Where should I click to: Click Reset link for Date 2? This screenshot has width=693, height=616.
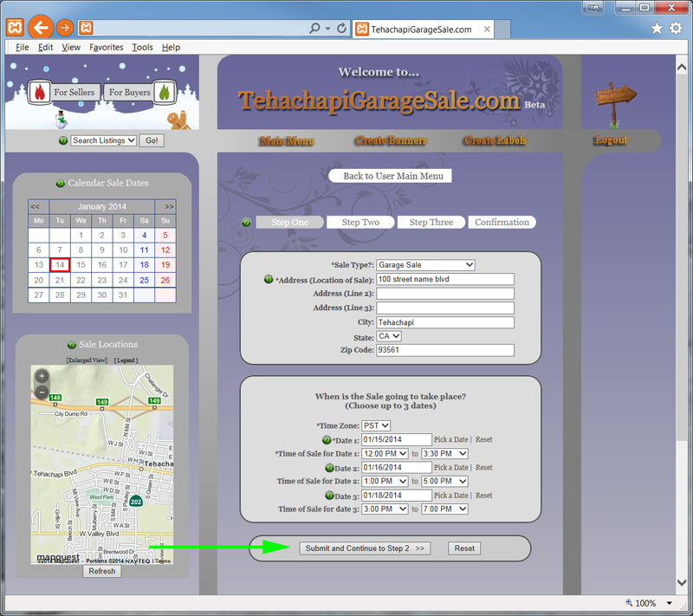tap(484, 468)
